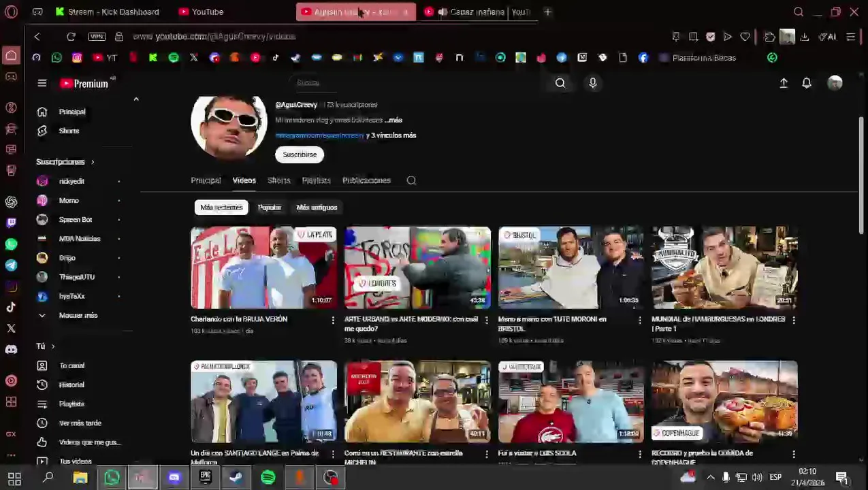Open the WhatsApp bookmark in bookmarks bar
The height and width of the screenshot is (490, 868).
pyautogui.click(x=57, y=58)
